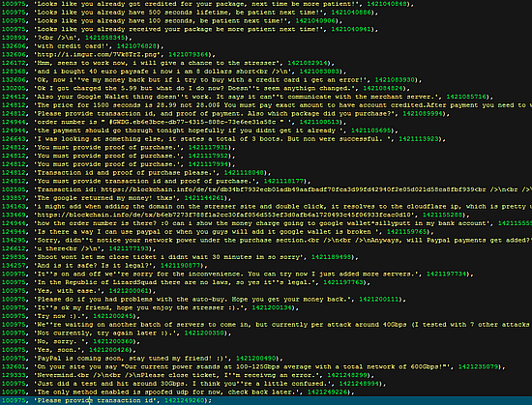The image size is (532, 405).
Task: Click line 'Just did a test and hit around 30Gbps'
Action: point(193,384)
